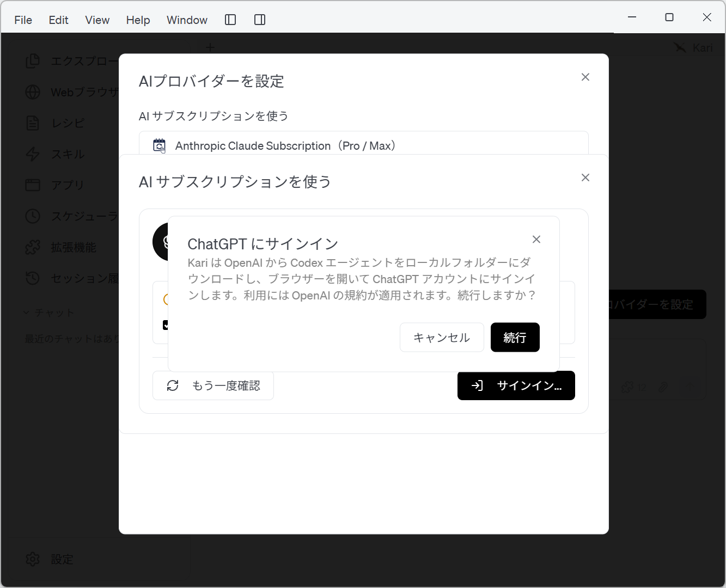The image size is (726, 588).
Task: Open スキル lightning icon in sidebar
Action: click(x=33, y=154)
